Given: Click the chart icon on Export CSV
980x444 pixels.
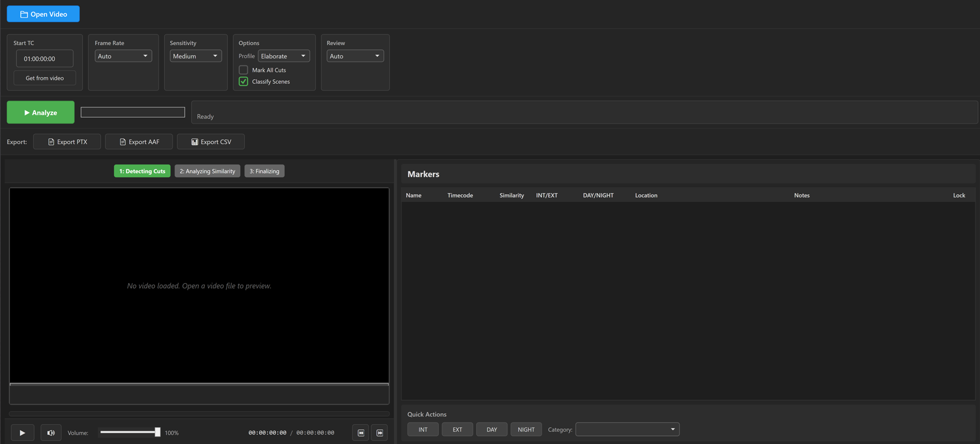Looking at the screenshot, I should point(194,142).
